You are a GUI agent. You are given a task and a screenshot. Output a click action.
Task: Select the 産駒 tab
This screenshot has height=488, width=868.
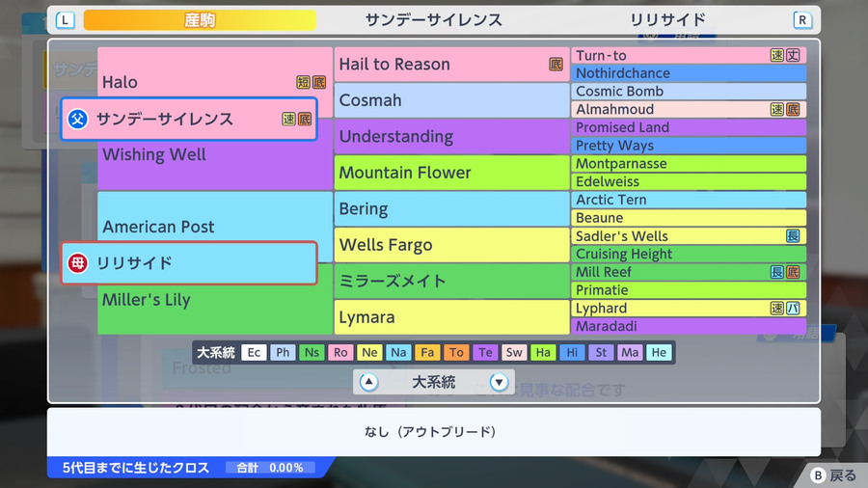click(x=200, y=20)
